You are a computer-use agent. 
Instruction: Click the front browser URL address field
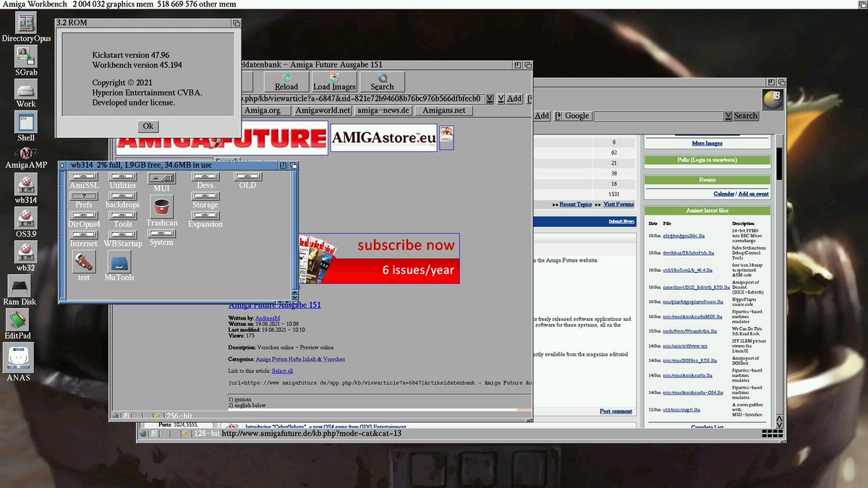click(363, 98)
